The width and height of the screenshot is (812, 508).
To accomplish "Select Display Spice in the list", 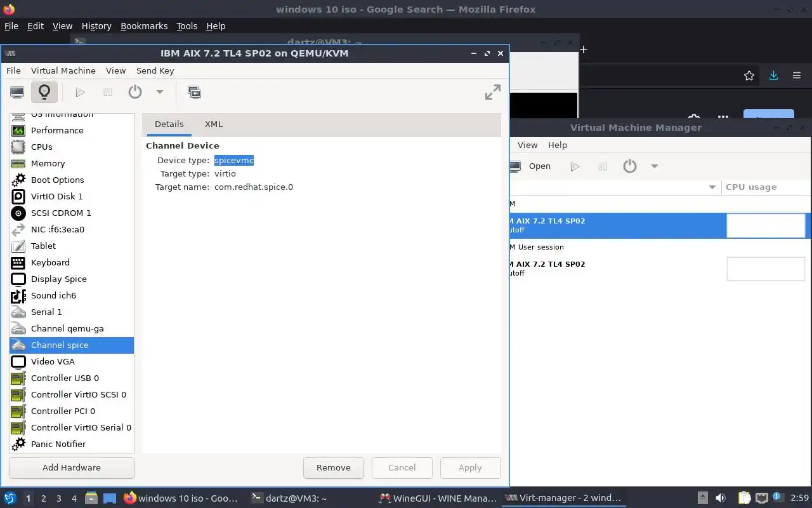I will coord(72,279).
